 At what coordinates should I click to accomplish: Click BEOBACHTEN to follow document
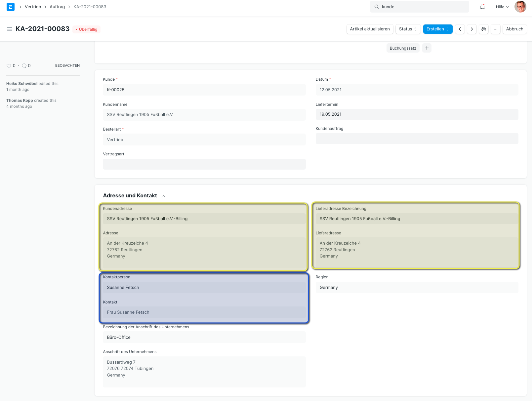click(67, 66)
